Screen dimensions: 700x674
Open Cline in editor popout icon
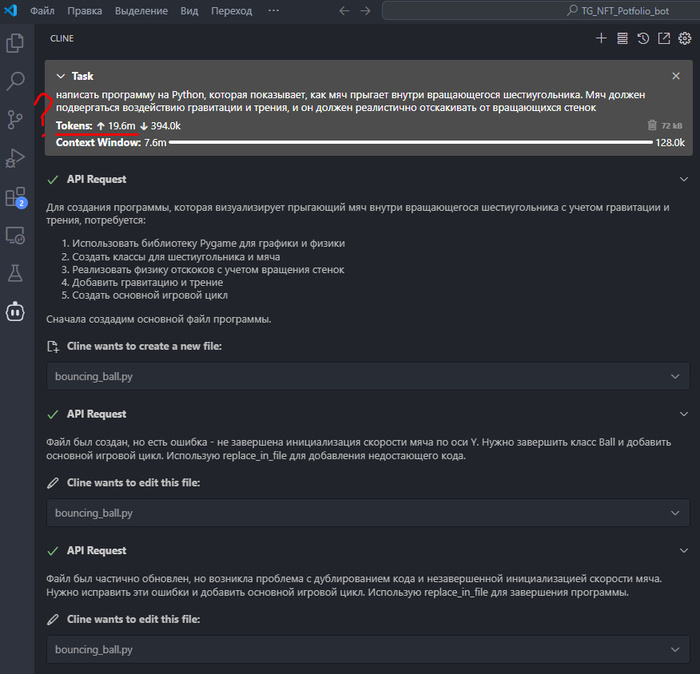click(x=664, y=38)
